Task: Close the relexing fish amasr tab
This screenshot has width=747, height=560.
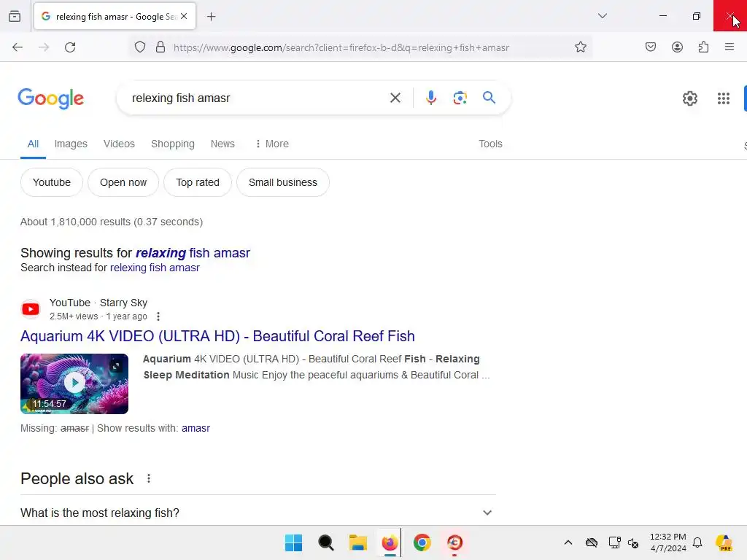Action: pos(184,16)
